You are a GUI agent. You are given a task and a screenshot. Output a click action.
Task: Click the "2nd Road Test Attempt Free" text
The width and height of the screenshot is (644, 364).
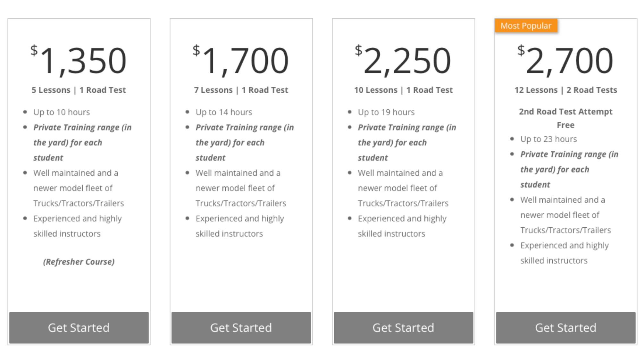coord(565,118)
